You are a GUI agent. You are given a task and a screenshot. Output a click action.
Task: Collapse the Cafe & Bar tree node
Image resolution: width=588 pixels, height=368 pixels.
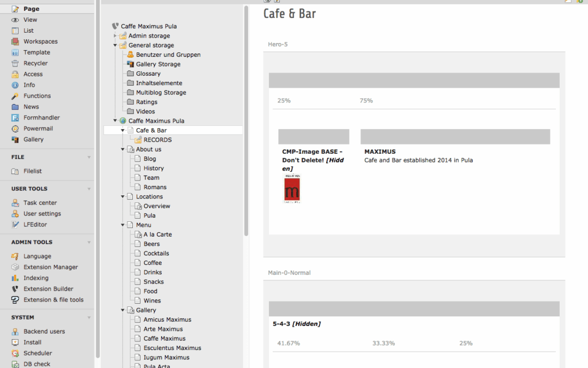[122, 130]
